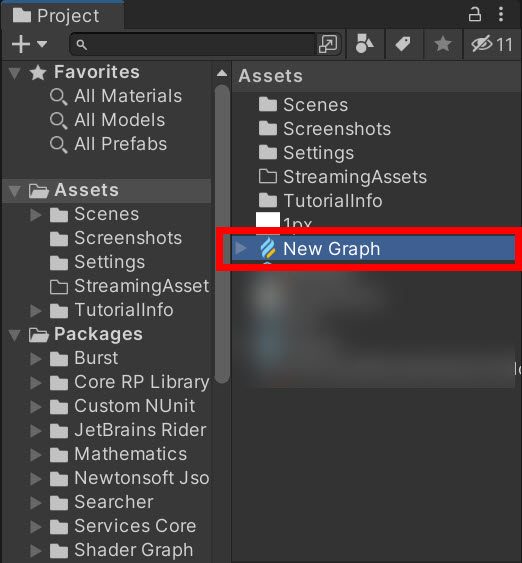Select All Models saved search
The width and height of the screenshot is (522, 563).
[x=119, y=120]
